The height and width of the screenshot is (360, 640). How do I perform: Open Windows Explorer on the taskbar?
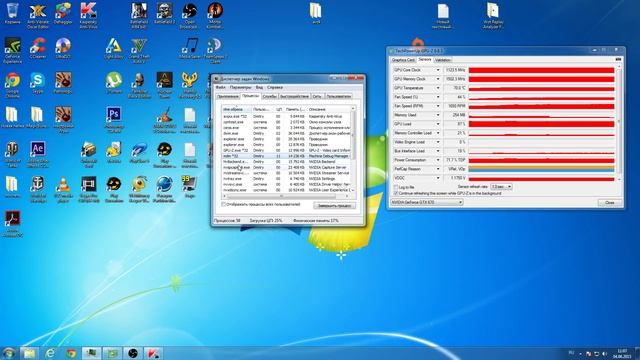pos(29,353)
